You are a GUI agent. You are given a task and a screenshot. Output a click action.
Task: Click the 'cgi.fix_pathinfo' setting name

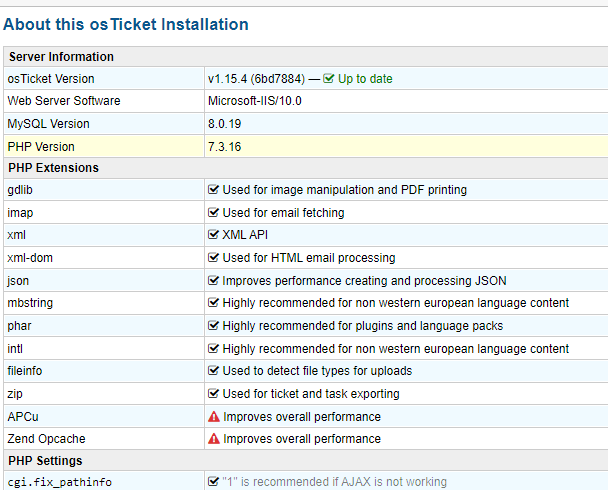click(x=60, y=482)
